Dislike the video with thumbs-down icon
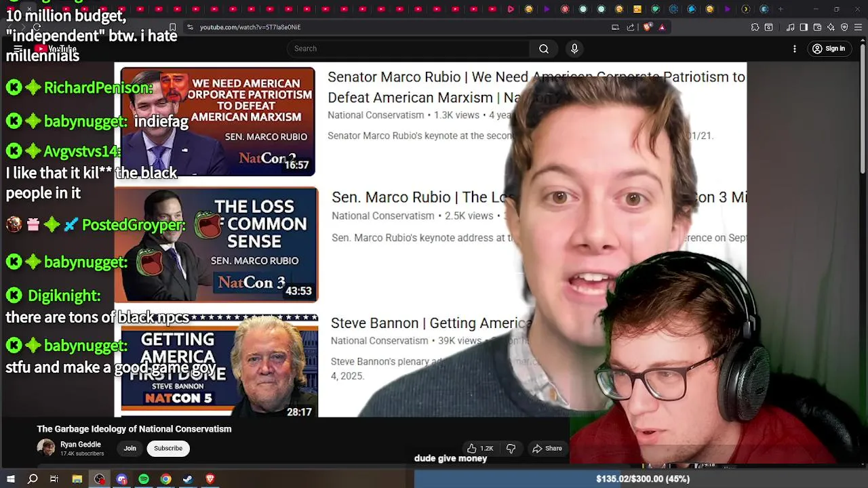This screenshot has width=868, height=488. click(511, 449)
